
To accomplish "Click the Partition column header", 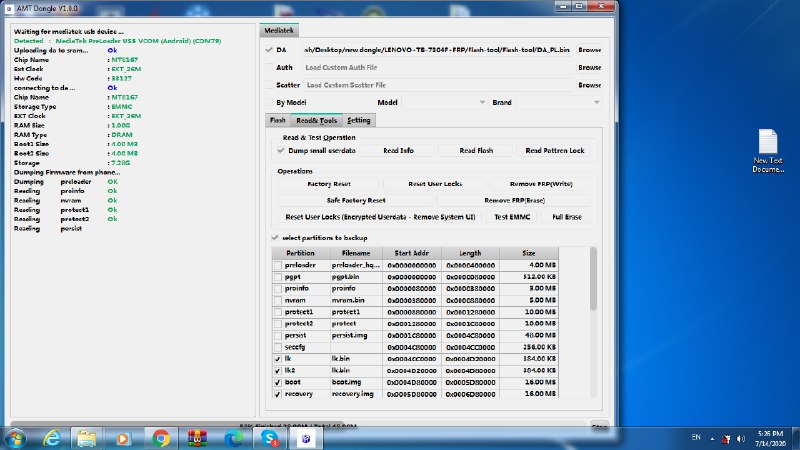I will pyautogui.click(x=300, y=253).
